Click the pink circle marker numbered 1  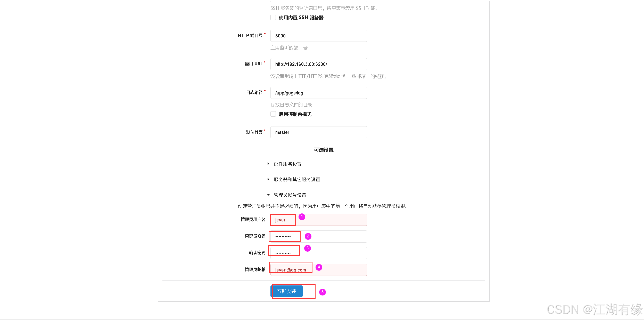[x=302, y=217]
